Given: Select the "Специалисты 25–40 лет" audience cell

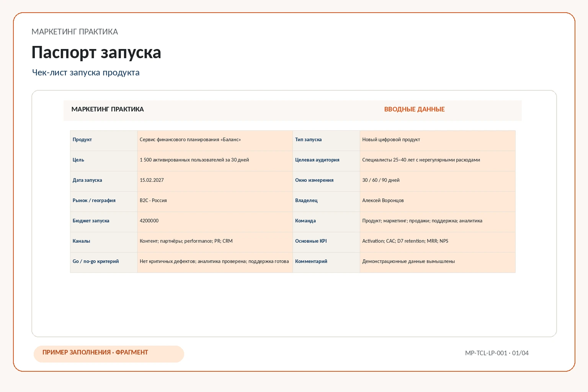Looking at the screenshot, I should [438, 161].
